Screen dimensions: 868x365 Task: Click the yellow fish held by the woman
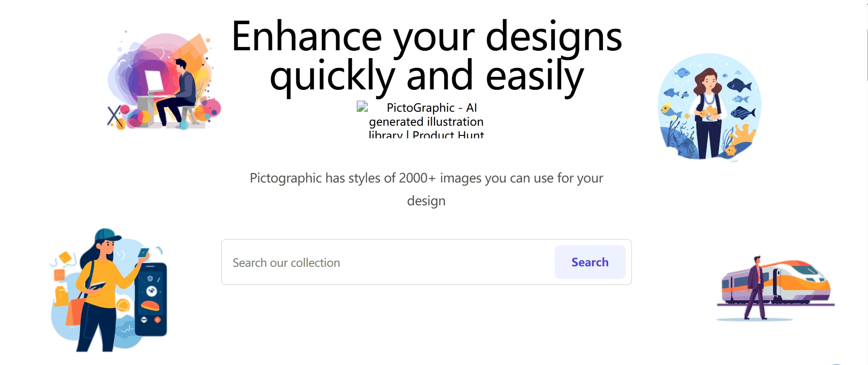coord(708,111)
